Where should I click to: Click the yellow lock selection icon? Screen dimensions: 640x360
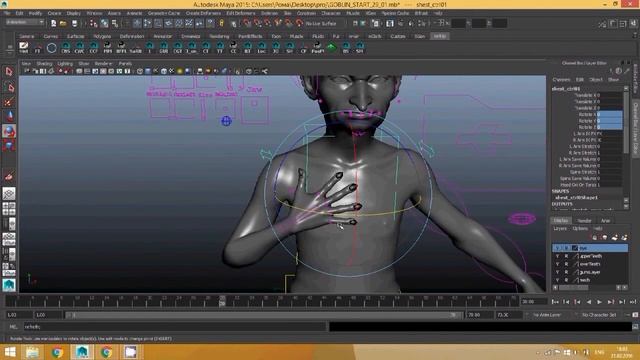coord(222,23)
